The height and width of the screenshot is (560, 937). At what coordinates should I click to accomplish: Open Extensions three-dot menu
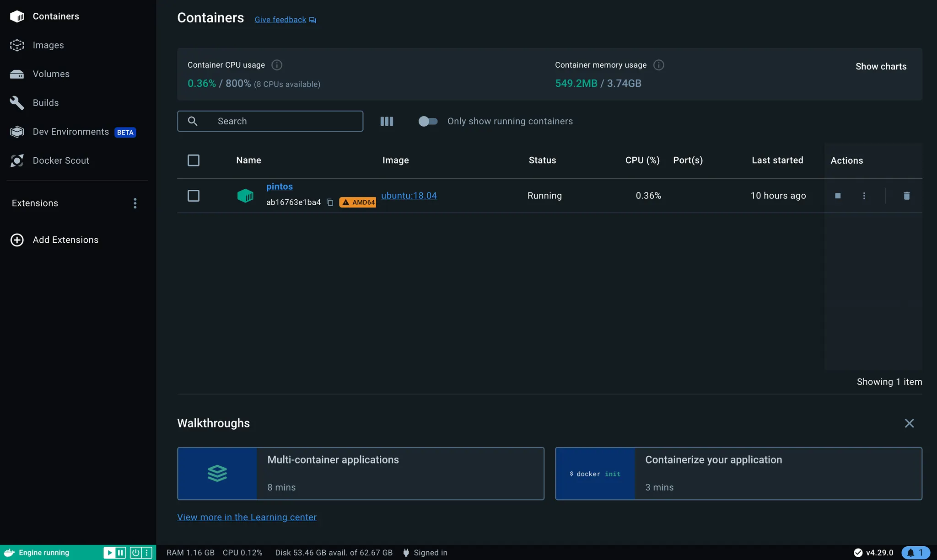135,203
